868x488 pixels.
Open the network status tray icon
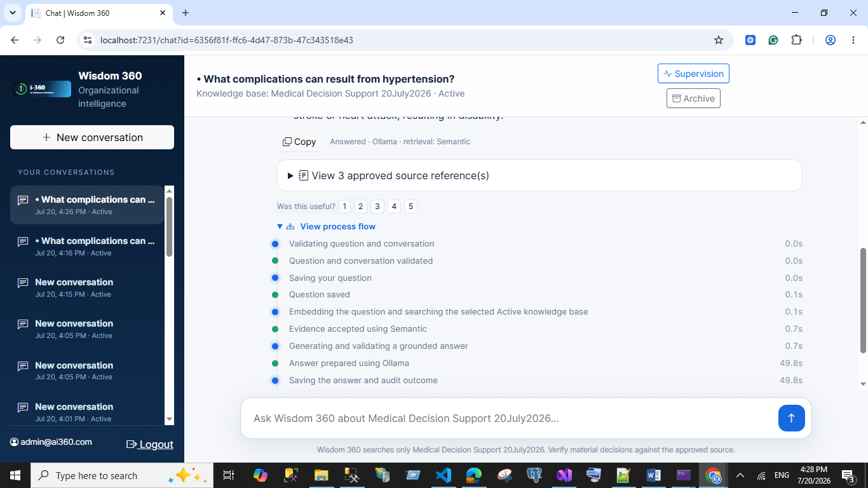pyautogui.click(x=761, y=475)
